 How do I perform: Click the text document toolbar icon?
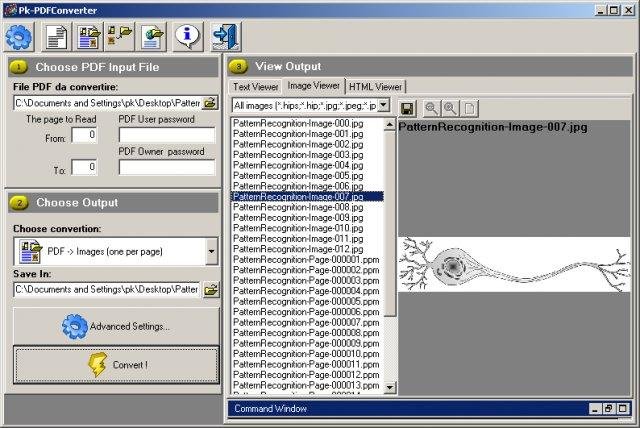pos(56,37)
